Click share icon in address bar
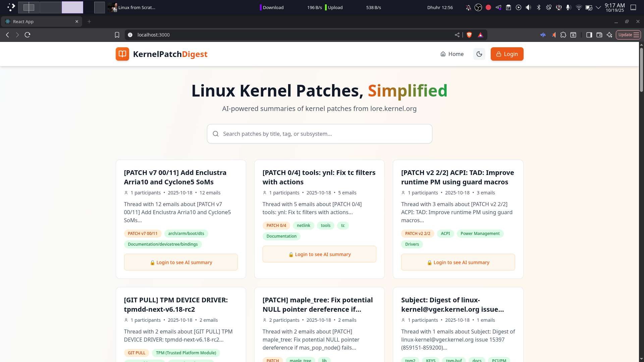This screenshot has height=362, width=644. pyautogui.click(x=457, y=35)
